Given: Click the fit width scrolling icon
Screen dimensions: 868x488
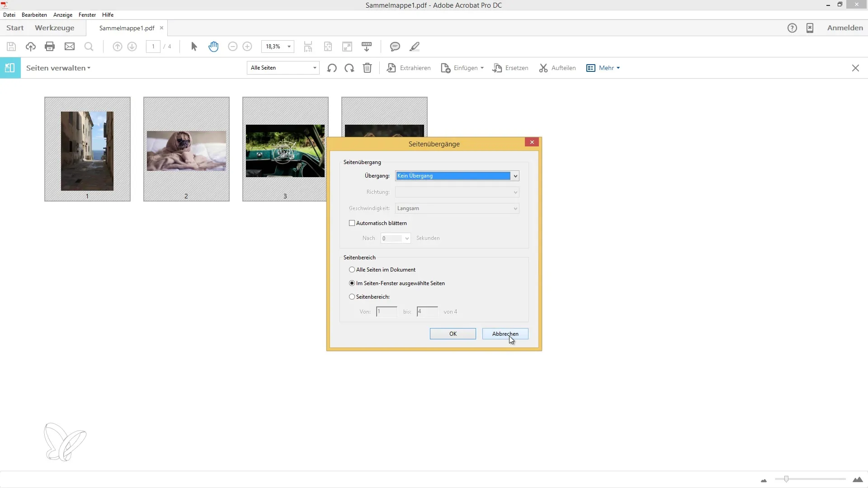Looking at the screenshot, I should click(x=308, y=47).
